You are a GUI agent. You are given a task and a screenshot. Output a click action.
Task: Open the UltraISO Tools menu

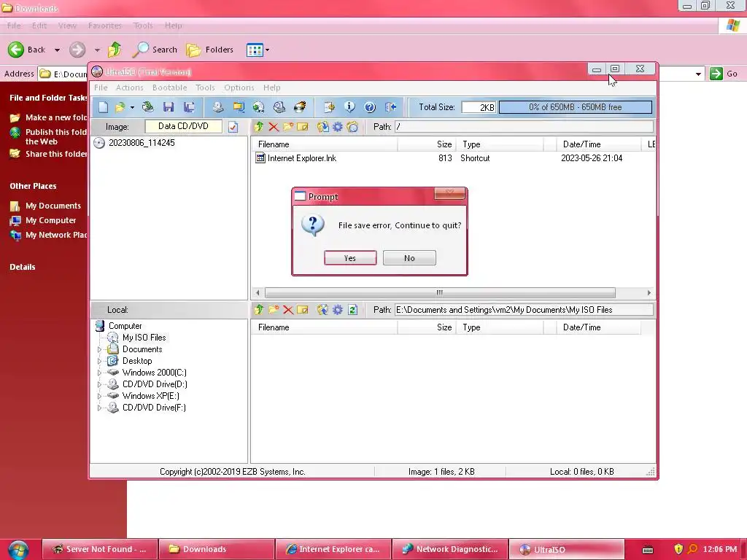click(205, 87)
